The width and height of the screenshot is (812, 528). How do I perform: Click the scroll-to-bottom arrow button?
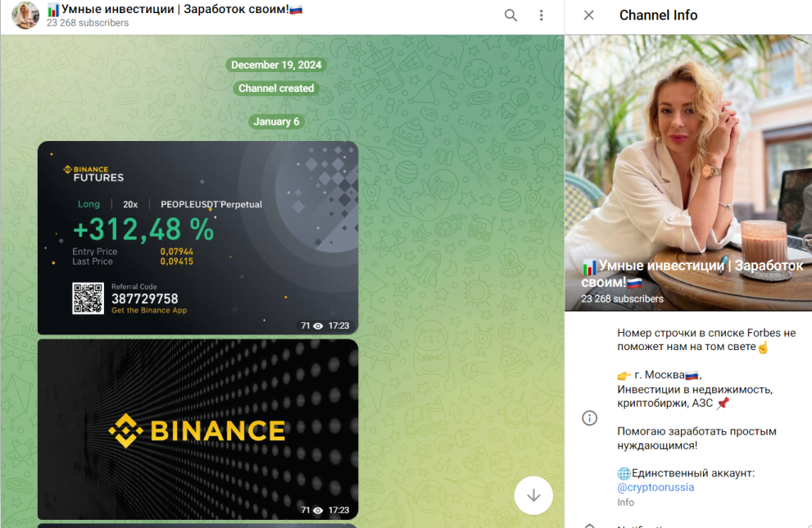[x=533, y=495]
